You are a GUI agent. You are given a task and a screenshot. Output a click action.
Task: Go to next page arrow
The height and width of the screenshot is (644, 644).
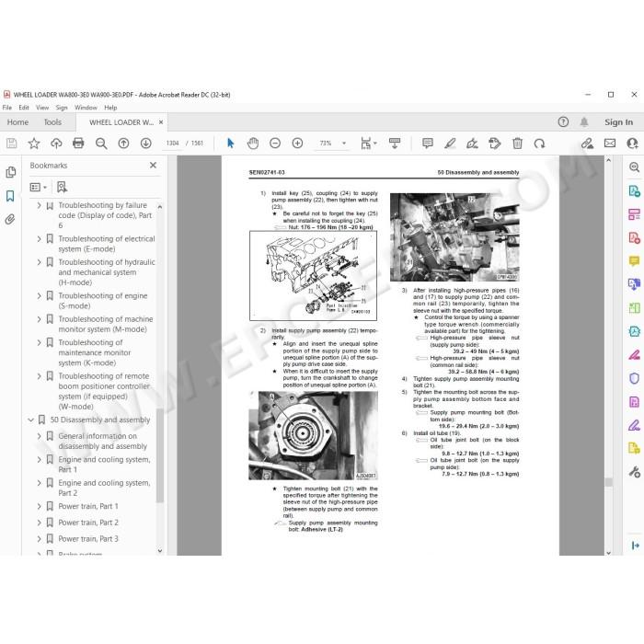click(145, 143)
